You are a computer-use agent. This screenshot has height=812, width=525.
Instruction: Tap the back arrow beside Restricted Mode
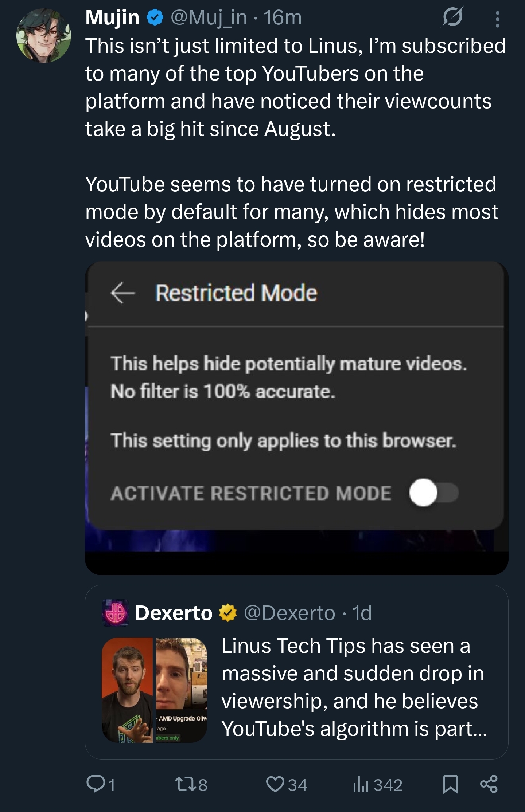[123, 293]
